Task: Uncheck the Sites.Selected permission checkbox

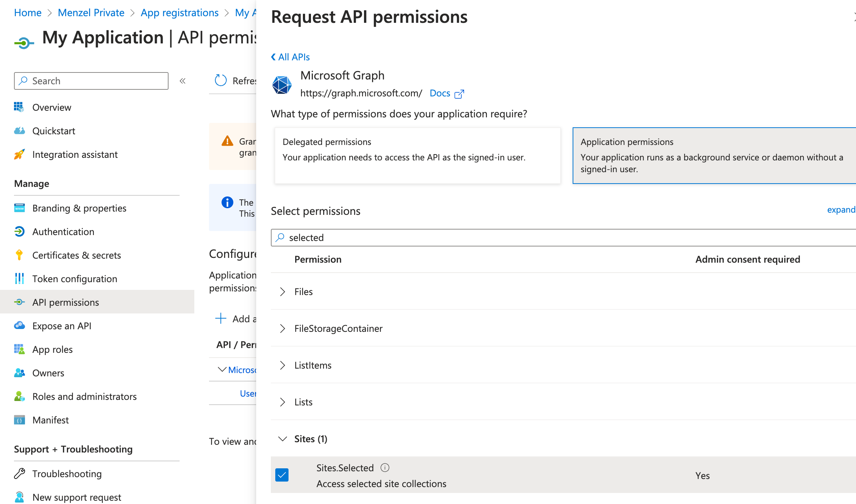Action: pos(282,475)
